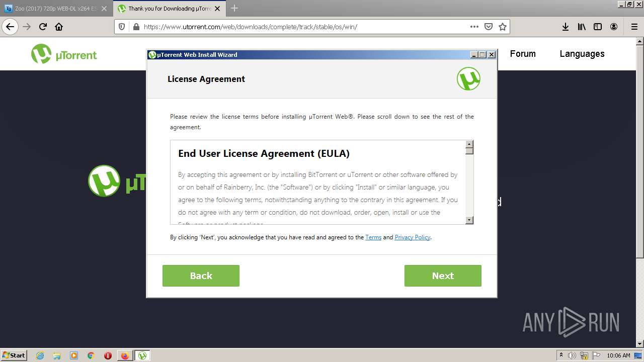Open the Firefox home page
644x362 pixels.
pos(59,27)
